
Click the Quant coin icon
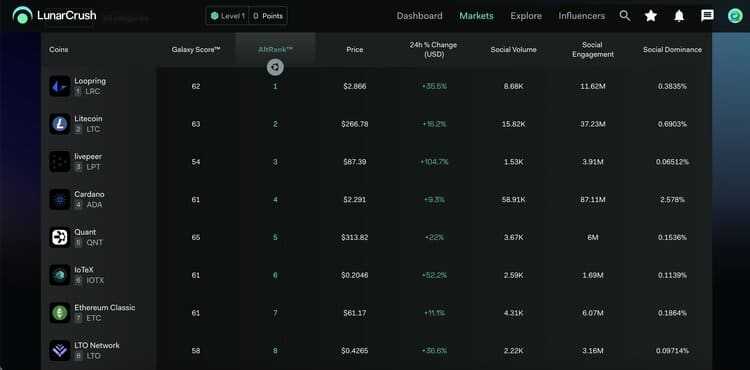coord(60,237)
